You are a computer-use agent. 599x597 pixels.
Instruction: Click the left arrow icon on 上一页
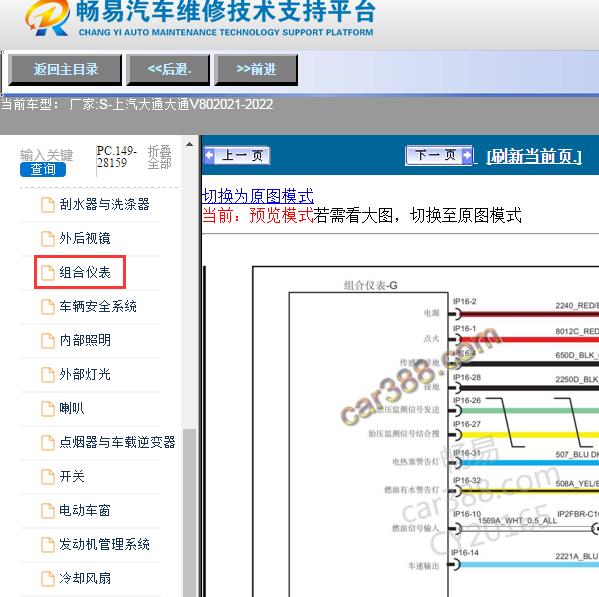[x=209, y=155]
